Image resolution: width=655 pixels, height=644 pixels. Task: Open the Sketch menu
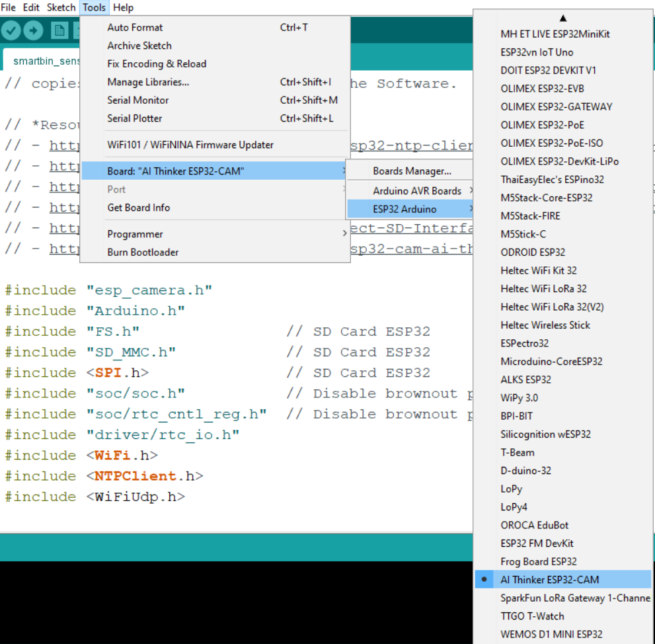pyautogui.click(x=61, y=7)
